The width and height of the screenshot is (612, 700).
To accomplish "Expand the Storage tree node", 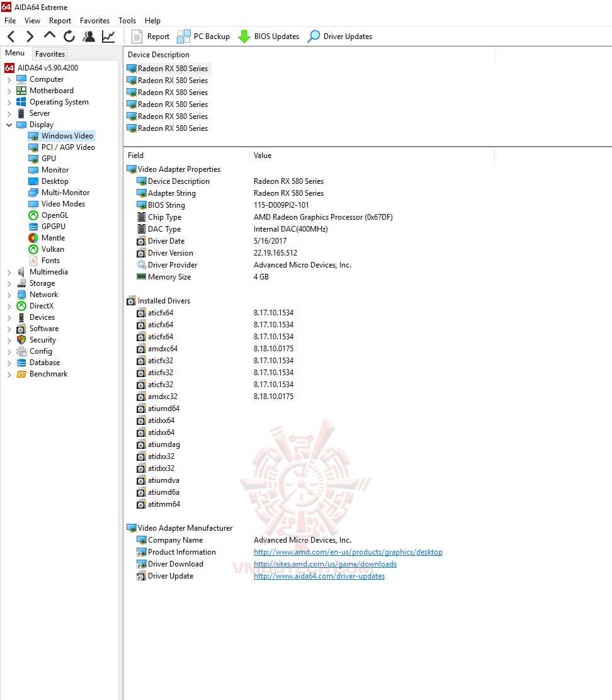I will tap(9, 284).
